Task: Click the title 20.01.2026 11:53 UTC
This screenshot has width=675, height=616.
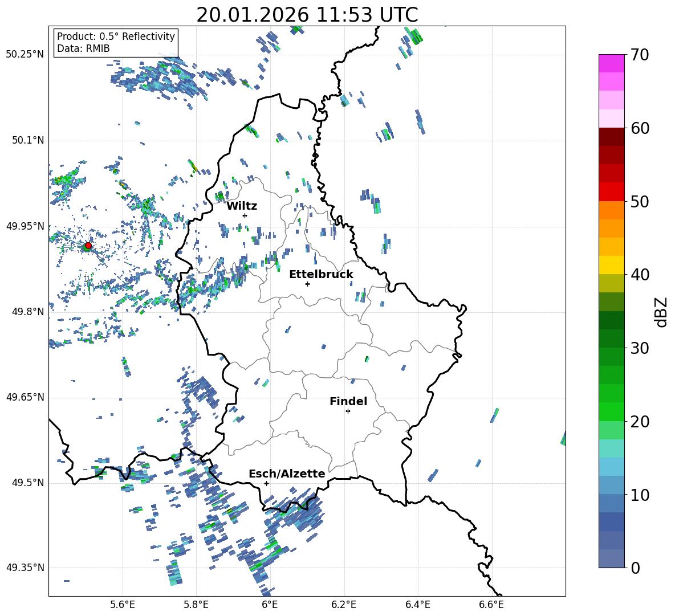Action: [x=307, y=15]
